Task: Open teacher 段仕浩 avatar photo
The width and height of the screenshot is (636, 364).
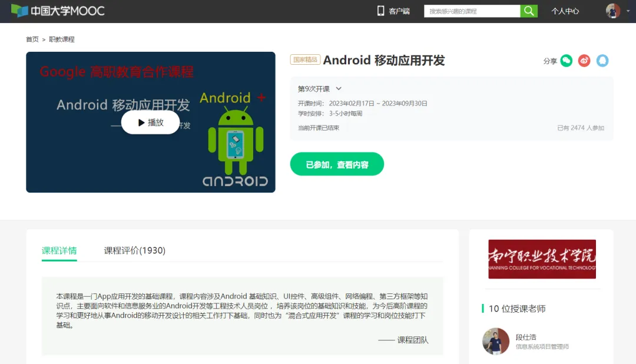Action: (496, 341)
